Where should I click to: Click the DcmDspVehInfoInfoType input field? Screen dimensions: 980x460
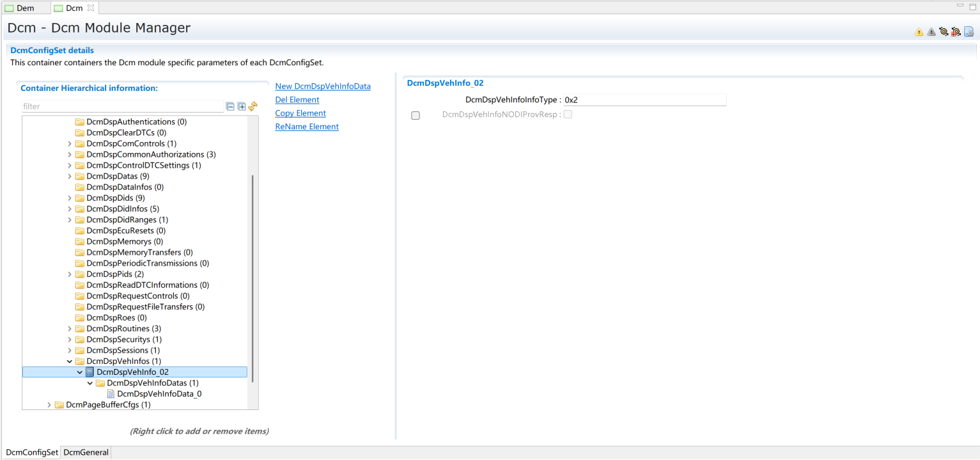[644, 100]
